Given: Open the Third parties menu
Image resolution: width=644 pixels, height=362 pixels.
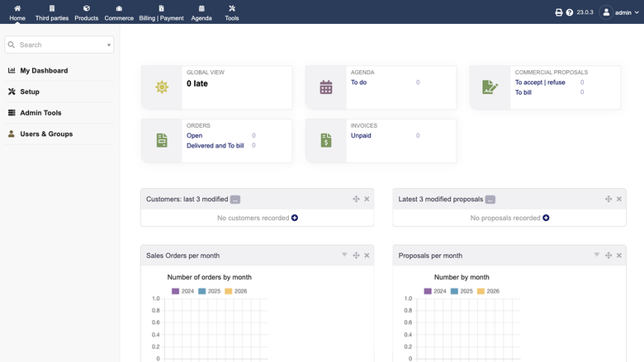Looking at the screenshot, I should (x=52, y=12).
